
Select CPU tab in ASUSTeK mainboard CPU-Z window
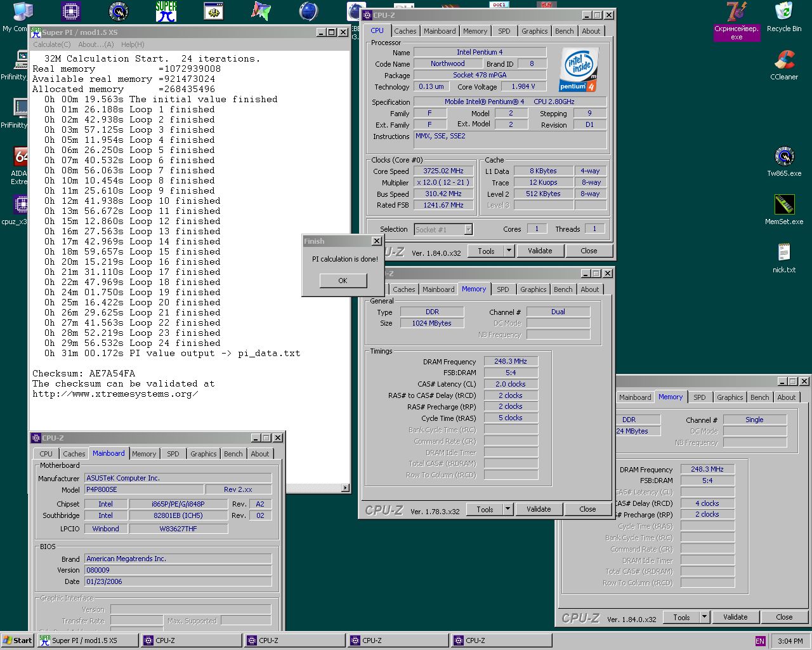(46, 454)
